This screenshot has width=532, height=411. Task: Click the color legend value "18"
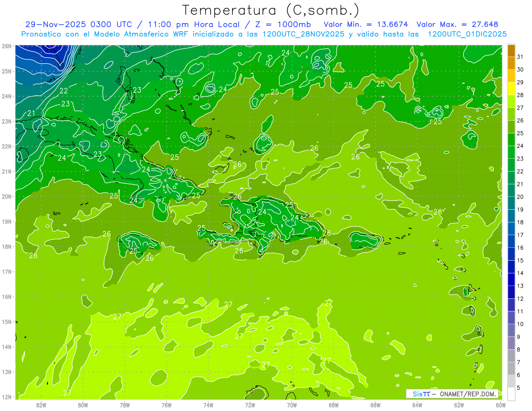pos(520,223)
